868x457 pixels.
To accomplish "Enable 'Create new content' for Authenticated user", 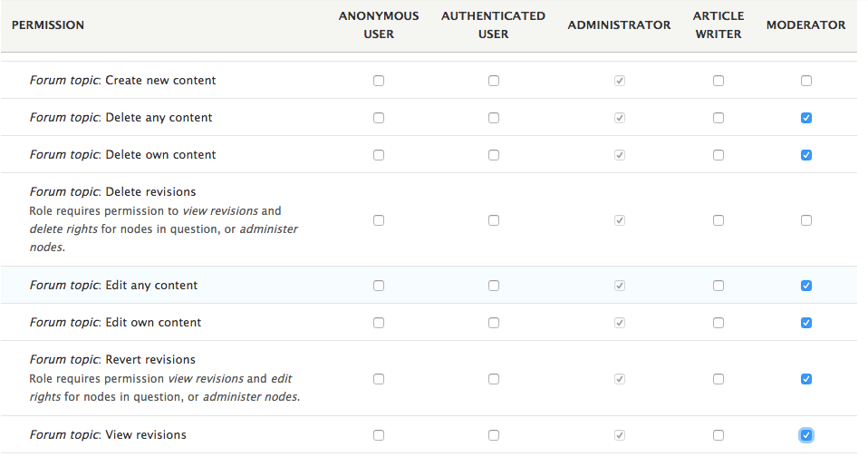I will (494, 81).
